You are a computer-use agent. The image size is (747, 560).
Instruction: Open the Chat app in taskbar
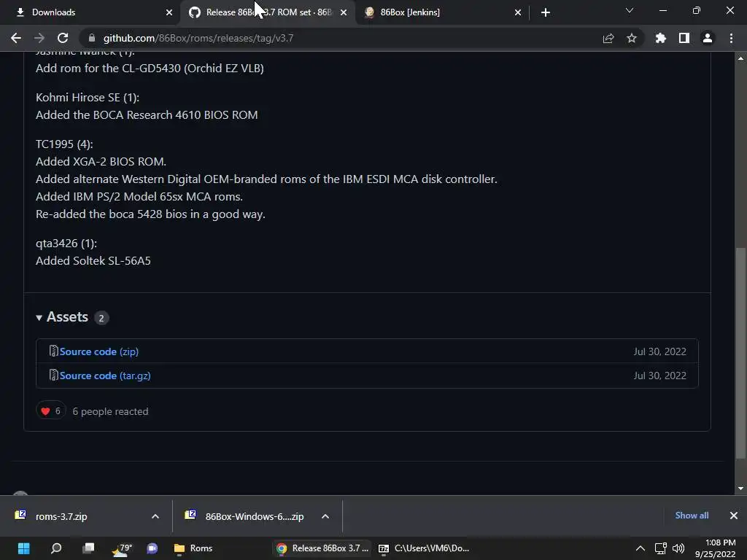(x=152, y=548)
